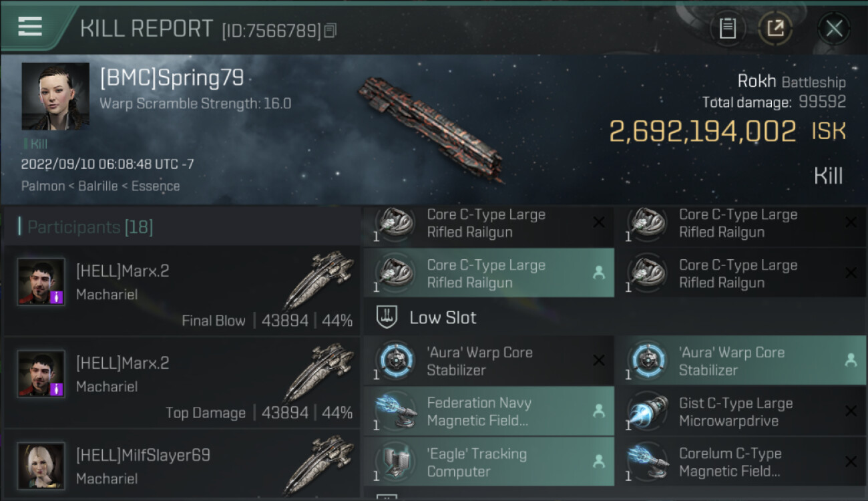The height and width of the screenshot is (501, 868).
Task: Select Corelum C-Type Magnetic Field module
Action: point(740,462)
